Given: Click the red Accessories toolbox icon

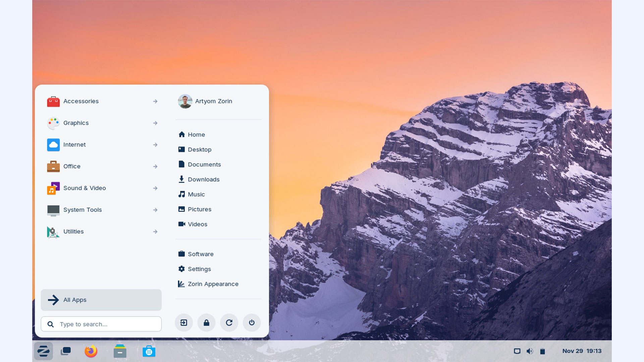Looking at the screenshot, I should 53,101.
